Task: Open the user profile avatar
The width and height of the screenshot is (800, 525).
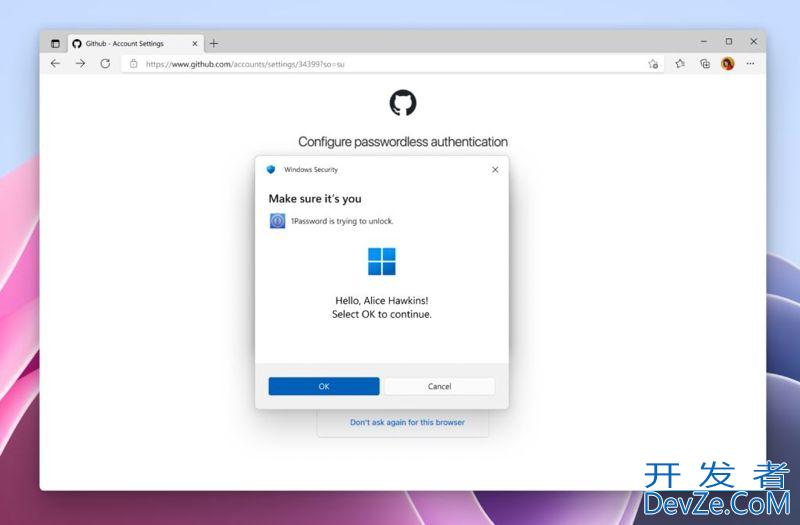Action: pyautogui.click(x=728, y=64)
